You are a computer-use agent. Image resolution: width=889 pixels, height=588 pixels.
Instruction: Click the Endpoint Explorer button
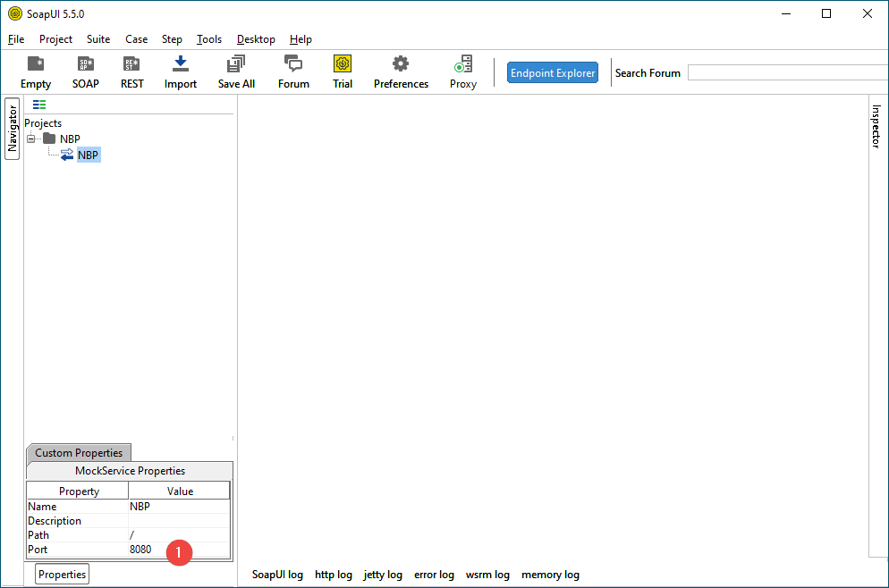[552, 72]
